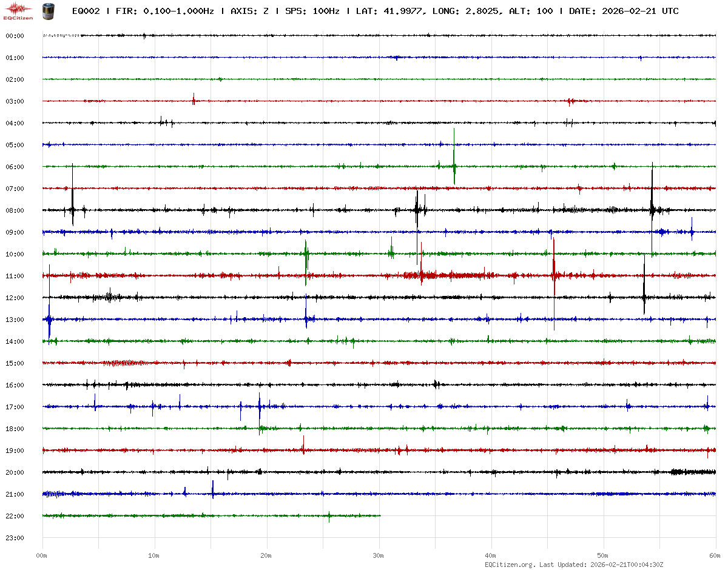
Task: Select the 08:00 hour row label
Action: [15, 210]
